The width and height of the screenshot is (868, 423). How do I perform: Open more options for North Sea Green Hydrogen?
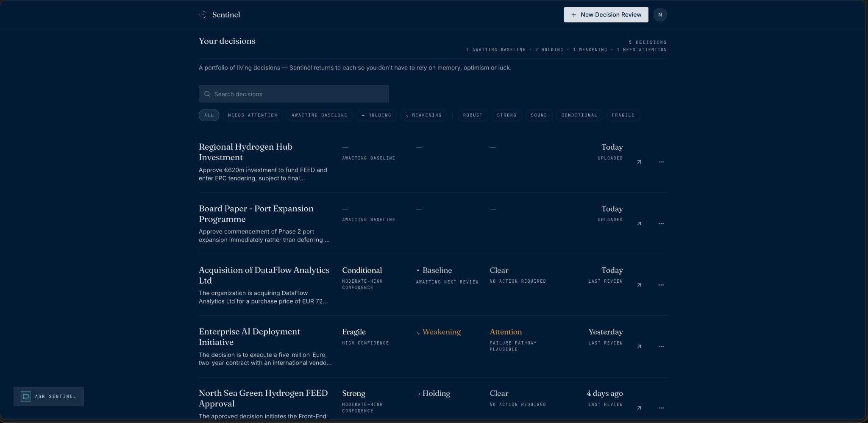(661, 408)
